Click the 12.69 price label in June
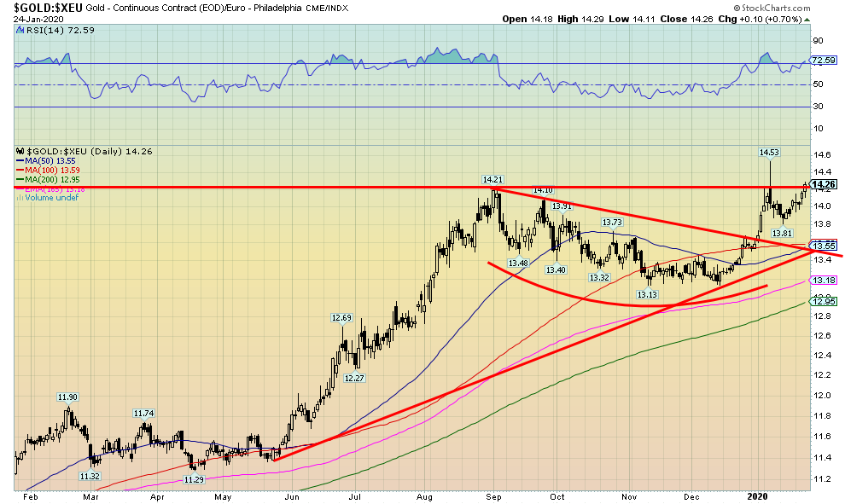Screen dimensions: 845x504 [341, 318]
